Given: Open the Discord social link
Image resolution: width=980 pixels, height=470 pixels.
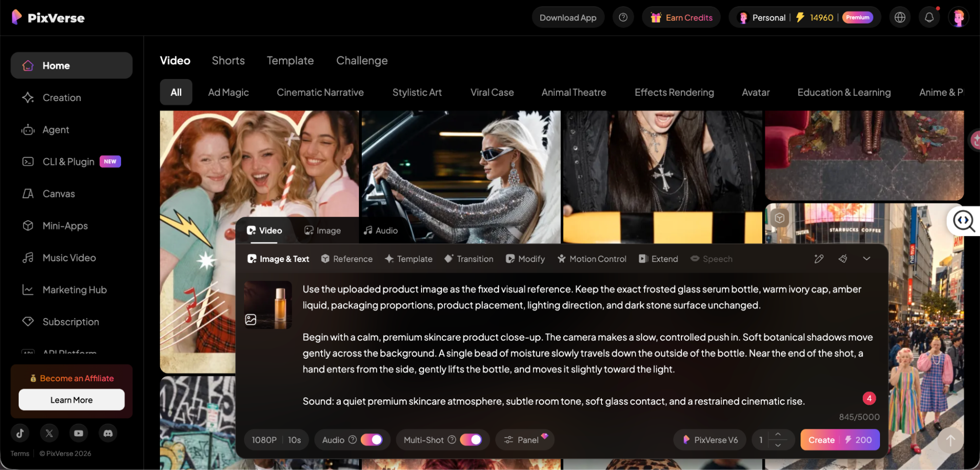Looking at the screenshot, I should point(108,433).
